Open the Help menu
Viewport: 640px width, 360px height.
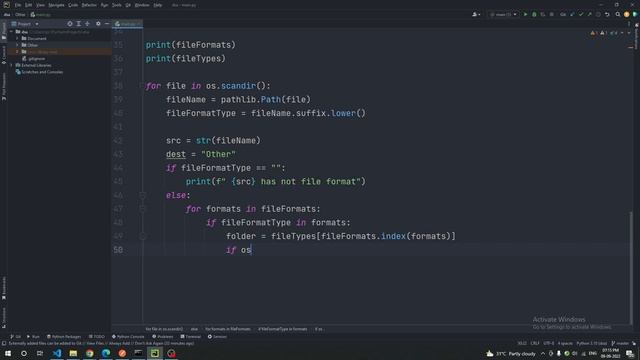[x=158, y=5]
